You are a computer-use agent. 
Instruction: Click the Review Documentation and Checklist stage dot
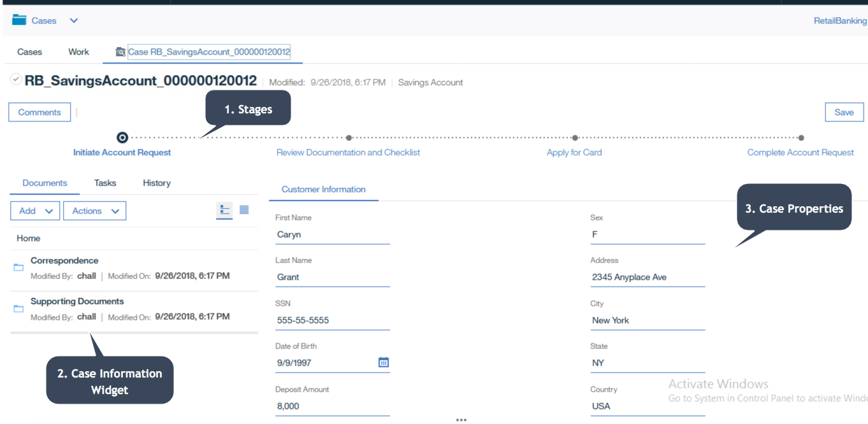pyautogui.click(x=349, y=138)
